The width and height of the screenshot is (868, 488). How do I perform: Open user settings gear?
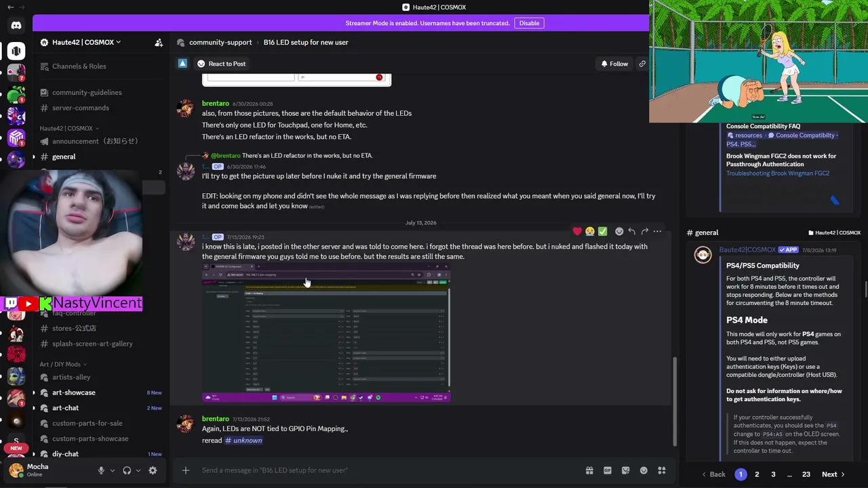coord(153,470)
